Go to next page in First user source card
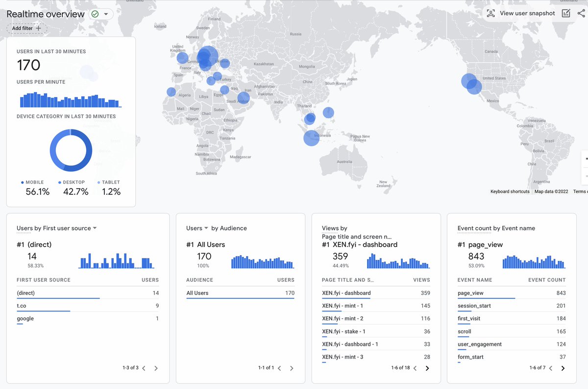 [x=156, y=368]
